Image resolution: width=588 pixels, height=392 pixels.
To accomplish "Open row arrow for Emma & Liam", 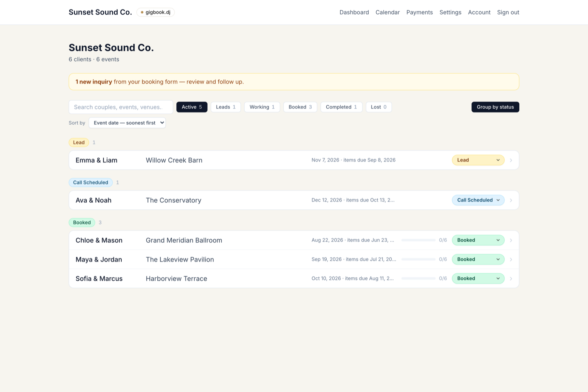I will click(511, 160).
